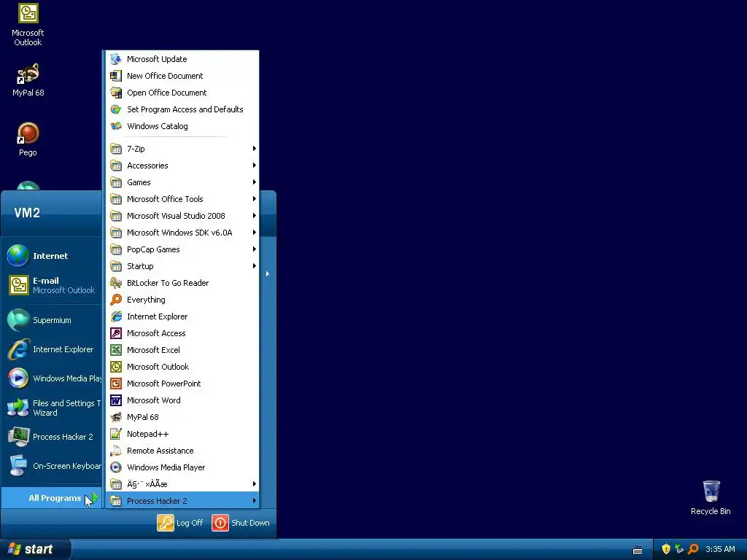The height and width of the screenshot is (560, 747).
Task: Expand the Microsoft Visual Studio 2008 arrow
Action: pos(255,216)
